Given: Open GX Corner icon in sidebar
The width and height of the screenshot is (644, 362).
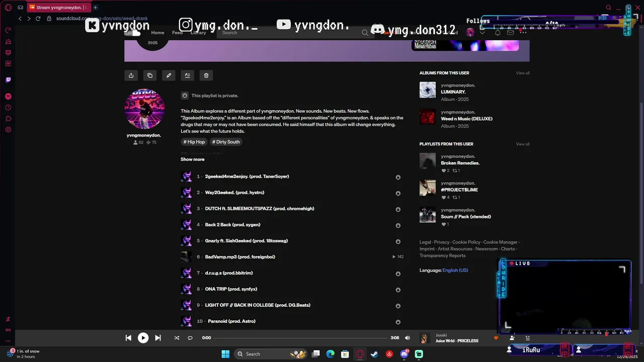Looking at the screenshot, I should coord(8,330).
